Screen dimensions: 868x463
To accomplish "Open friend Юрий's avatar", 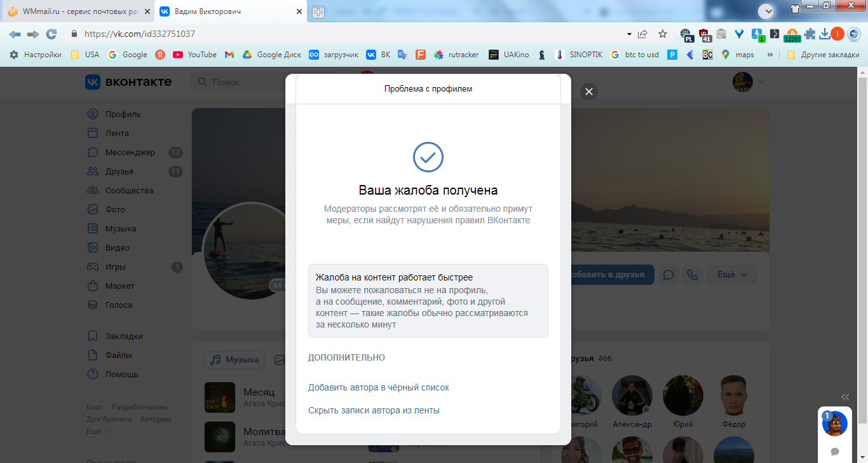I will [683, 396].
